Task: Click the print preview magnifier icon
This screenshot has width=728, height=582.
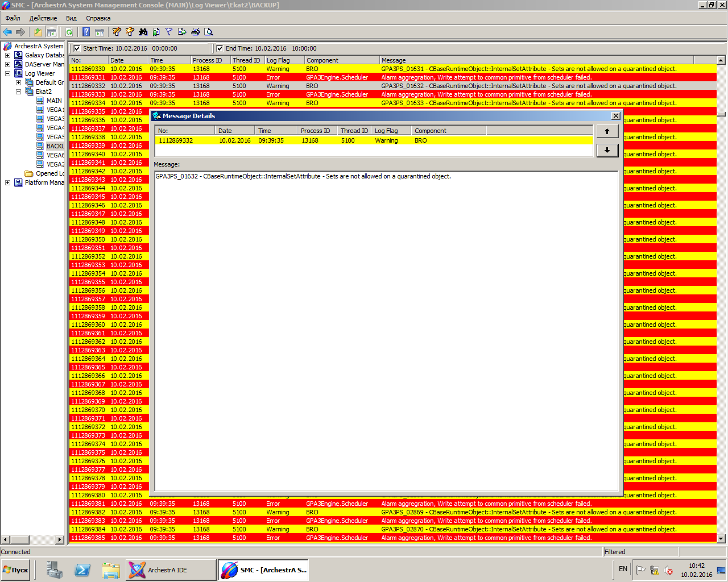Action: [x=208, y=32]
